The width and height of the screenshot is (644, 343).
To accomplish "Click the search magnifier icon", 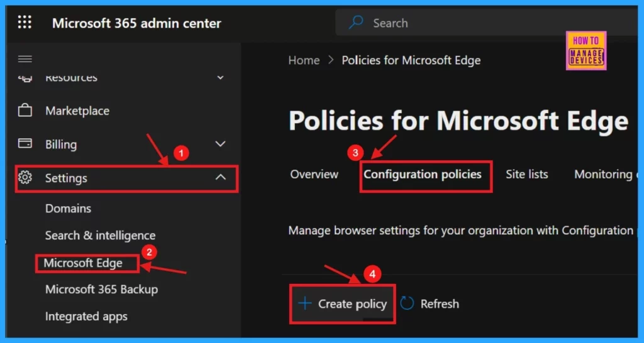I will click(x=356, y=23).
